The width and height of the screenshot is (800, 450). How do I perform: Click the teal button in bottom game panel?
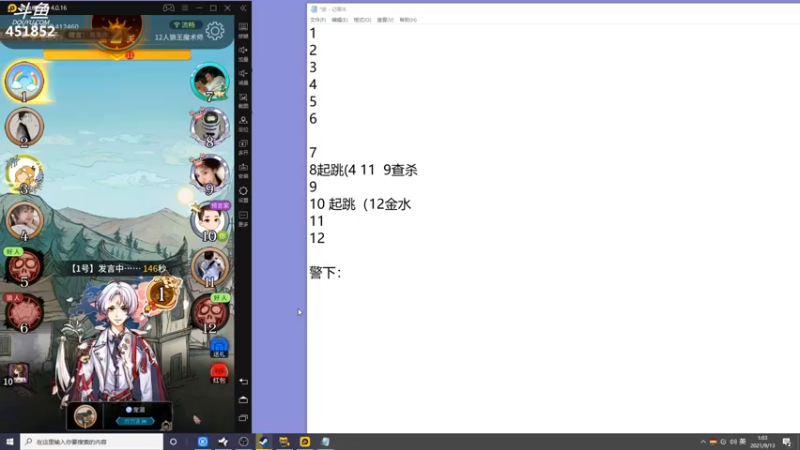coord(135,421)
